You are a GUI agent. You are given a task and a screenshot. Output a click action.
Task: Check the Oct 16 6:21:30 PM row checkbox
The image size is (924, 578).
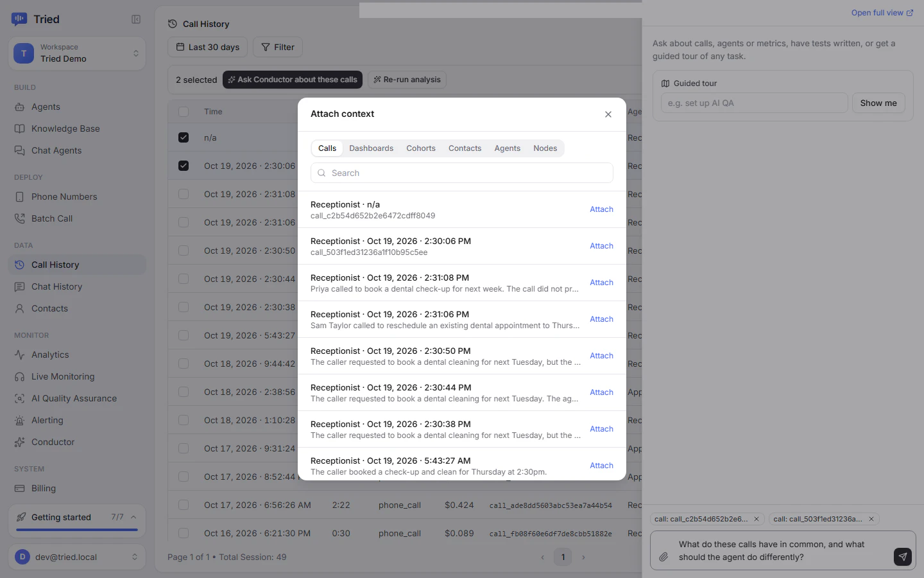pyautogui.click(x=184, y=533)
